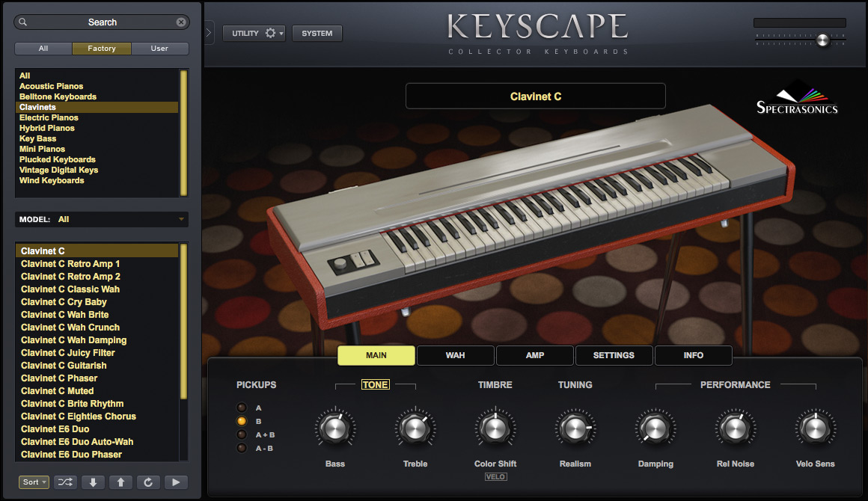Audition patch with the play button

click(176, 482)
